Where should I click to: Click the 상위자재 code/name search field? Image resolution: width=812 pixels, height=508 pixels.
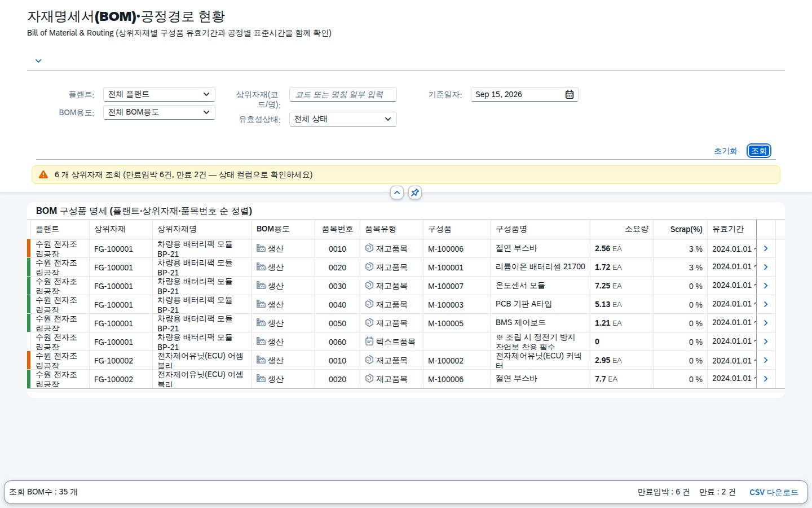(x=343, y=94)
